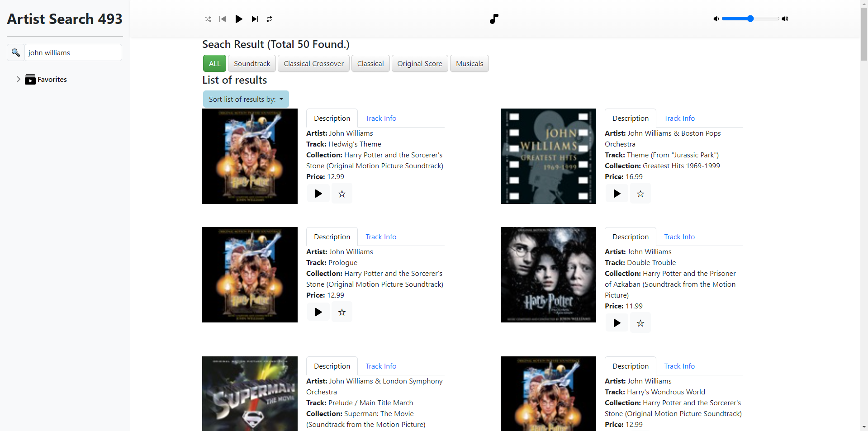
Task: Click Harry's Wondrous World album cover
Action: pos(548,393)
